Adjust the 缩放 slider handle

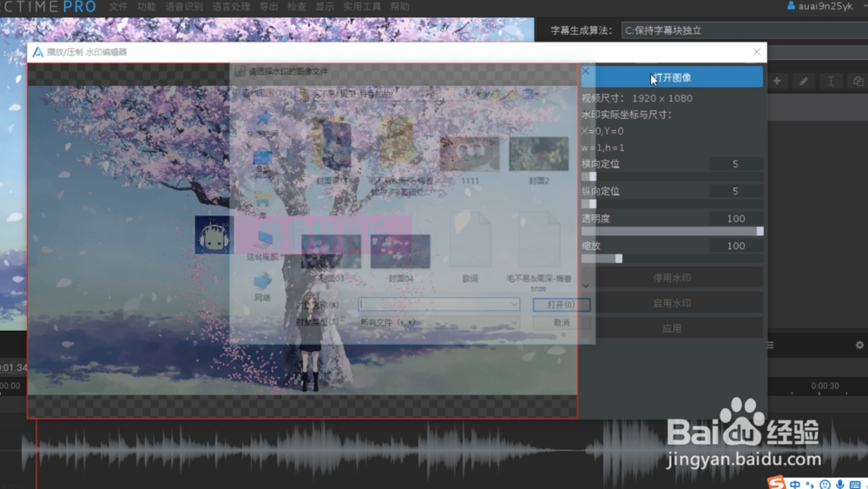tap(618, 259)
